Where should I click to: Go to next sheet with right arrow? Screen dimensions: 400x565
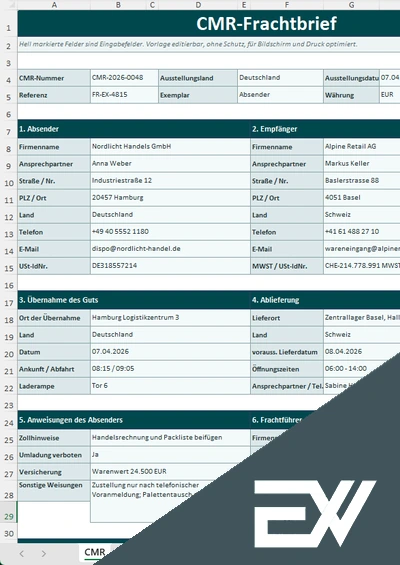point(44,553)
